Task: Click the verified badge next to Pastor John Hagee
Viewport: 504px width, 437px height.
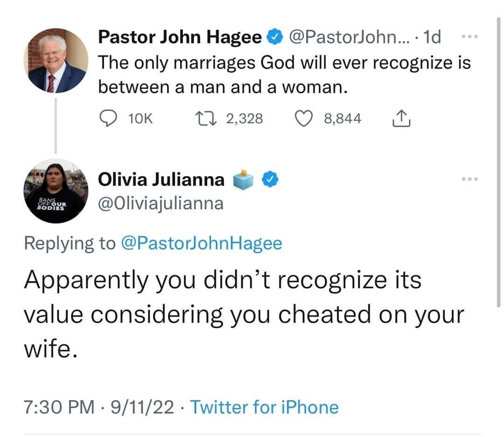Action: coord(274,36)
